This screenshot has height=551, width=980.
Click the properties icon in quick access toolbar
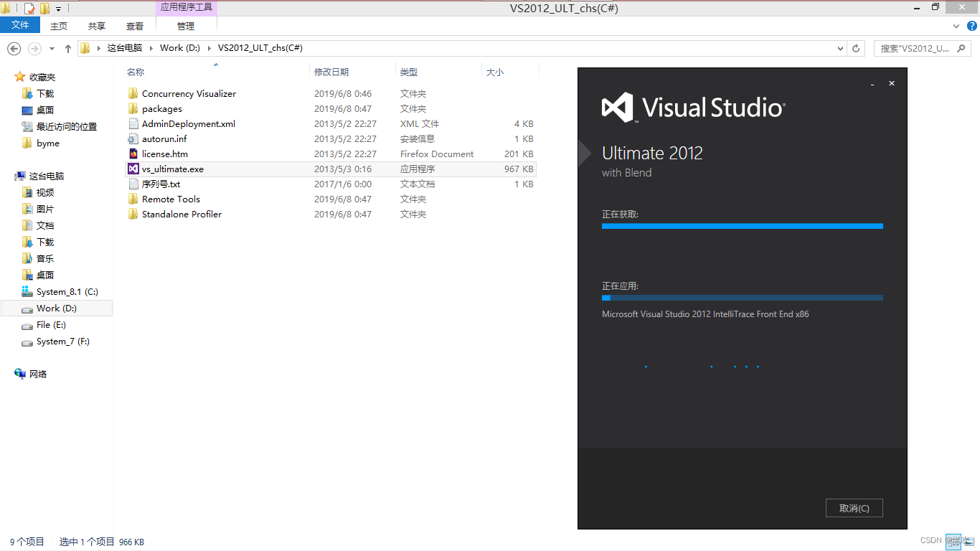(29, 9)
